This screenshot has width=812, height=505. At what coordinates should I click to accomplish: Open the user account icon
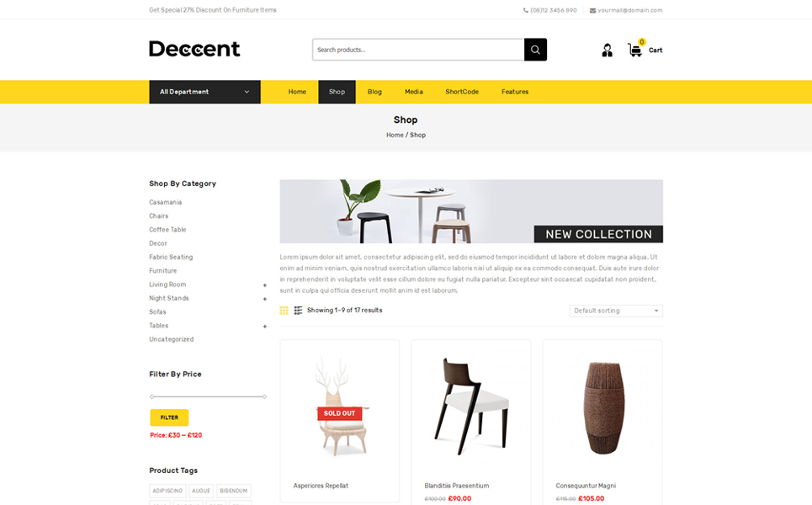pyautogui.click(x=607, y=50)
